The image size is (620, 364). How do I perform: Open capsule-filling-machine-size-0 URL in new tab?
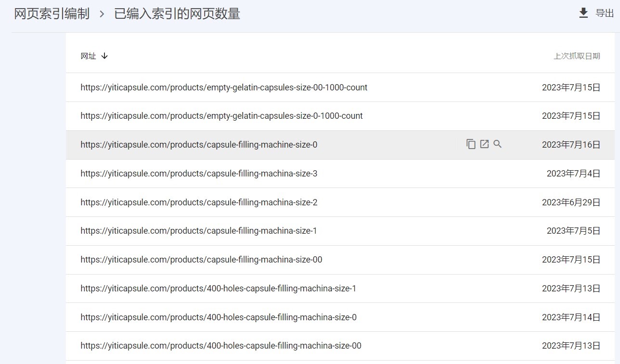[484, 144]
